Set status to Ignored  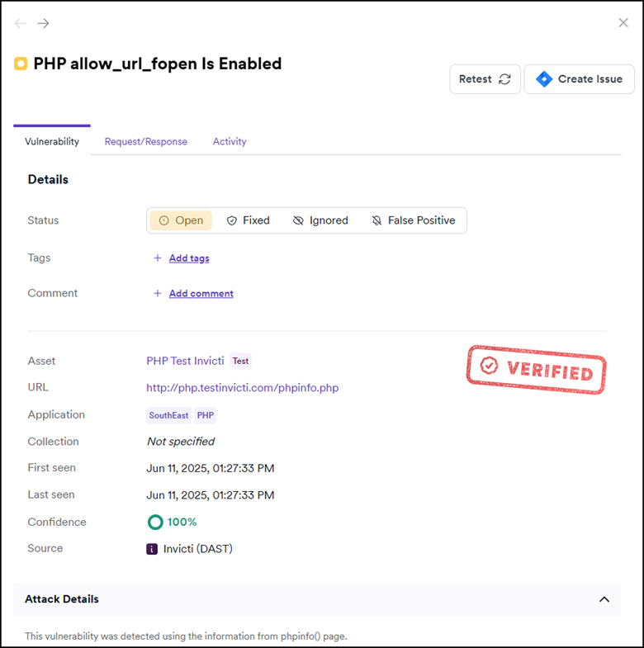[x=320, y=220]
